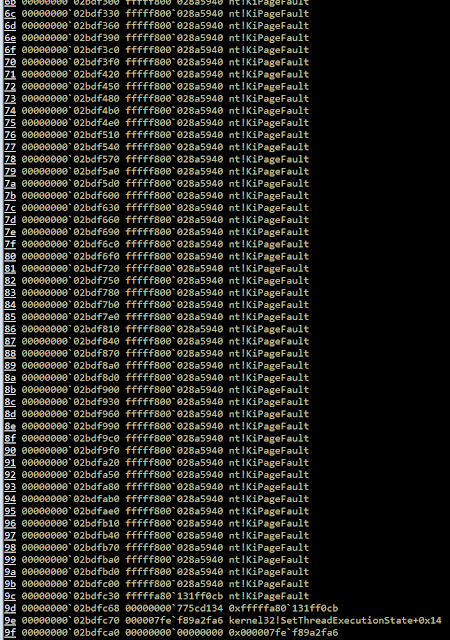Select the 89 frame link

click(10, 365)
